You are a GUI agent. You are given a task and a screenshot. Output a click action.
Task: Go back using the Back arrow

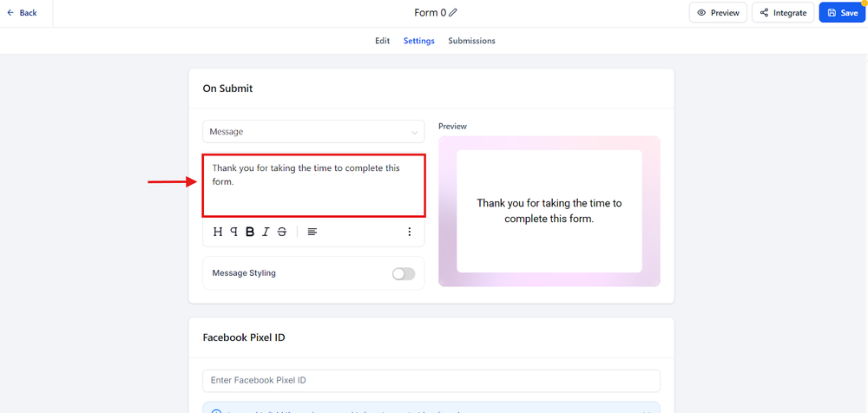pos(22,13)
